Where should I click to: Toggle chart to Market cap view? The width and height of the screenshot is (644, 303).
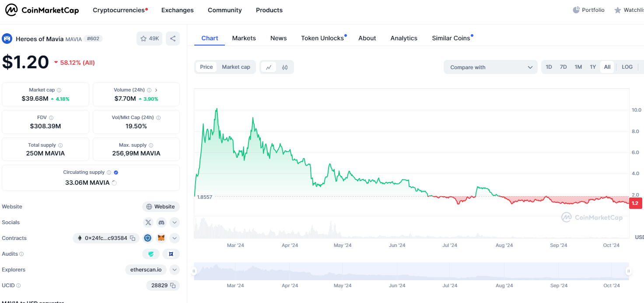(236, 67)
